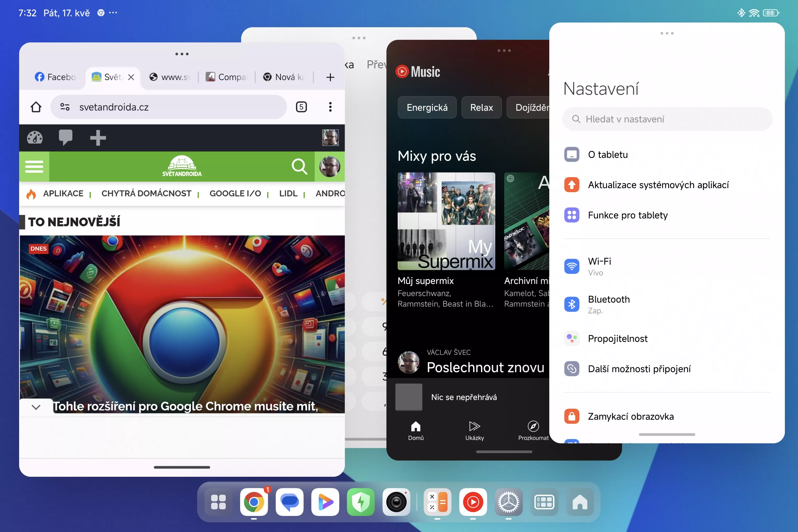Open Chrome tab switcher showing 5
The height and width of the screenshot is (532, 798).
click(301, 107)
